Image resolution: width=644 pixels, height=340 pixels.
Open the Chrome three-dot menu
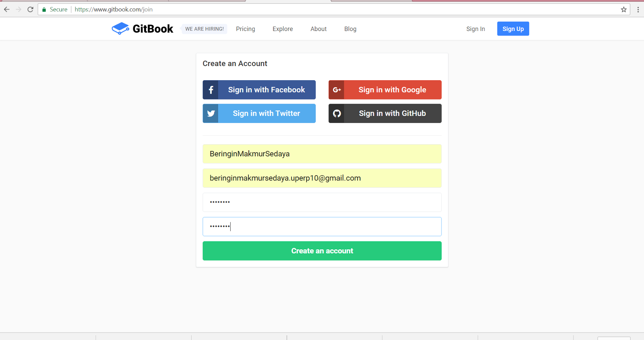coord(638,9)
